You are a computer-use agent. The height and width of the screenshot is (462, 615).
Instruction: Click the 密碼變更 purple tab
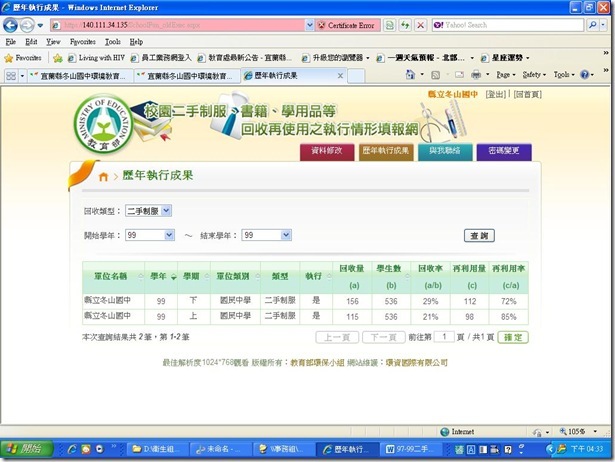504,151
